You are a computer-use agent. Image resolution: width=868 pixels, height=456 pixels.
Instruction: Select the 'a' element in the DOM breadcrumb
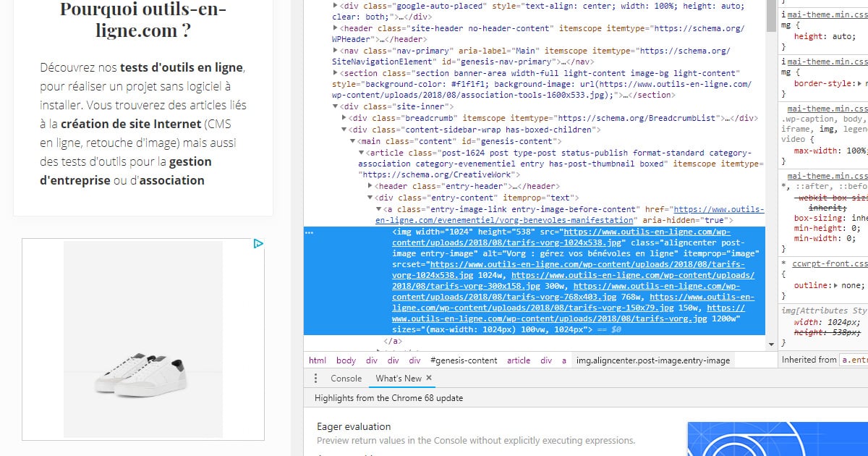[564, 360]
